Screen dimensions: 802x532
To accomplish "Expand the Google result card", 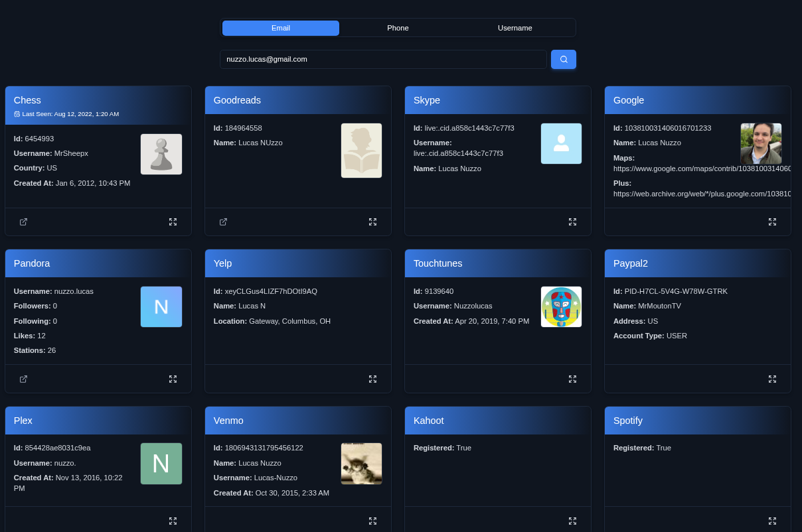I will pyautogui.click(x=772, y=222).
